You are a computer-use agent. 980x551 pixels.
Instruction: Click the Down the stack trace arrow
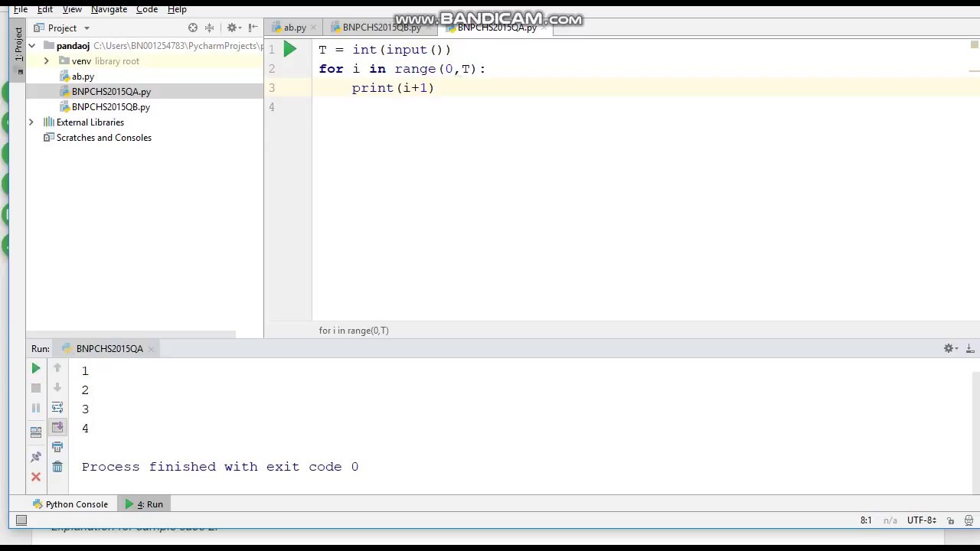tap(57, 388)
